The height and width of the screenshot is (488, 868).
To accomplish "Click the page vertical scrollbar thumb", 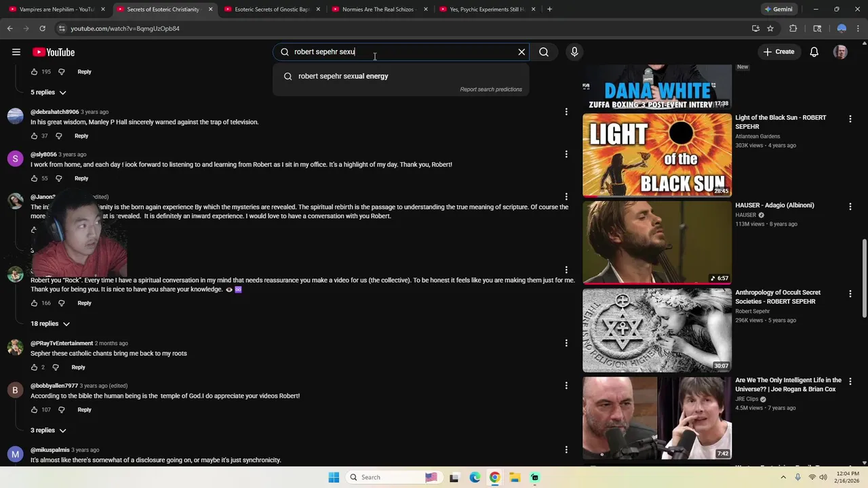I will (x=864, y=278).
